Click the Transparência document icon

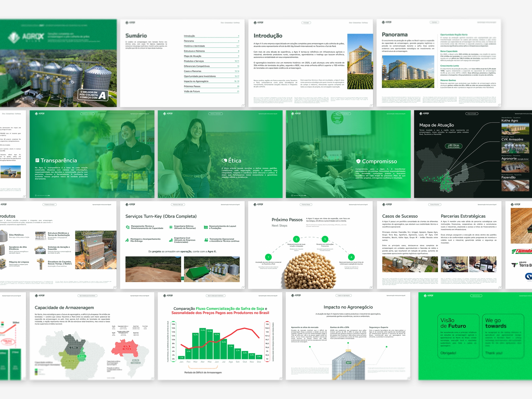tap(37, 161)
